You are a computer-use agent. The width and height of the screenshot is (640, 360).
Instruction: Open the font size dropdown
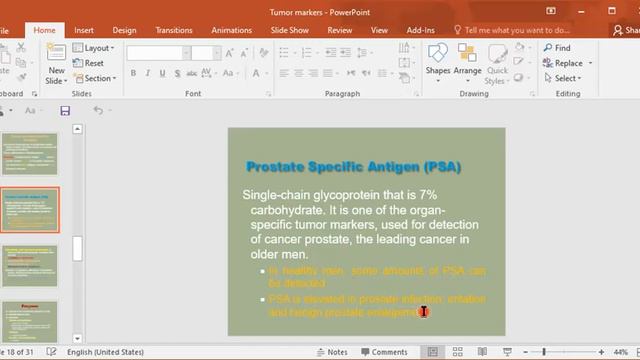click(x=217, y=53)
